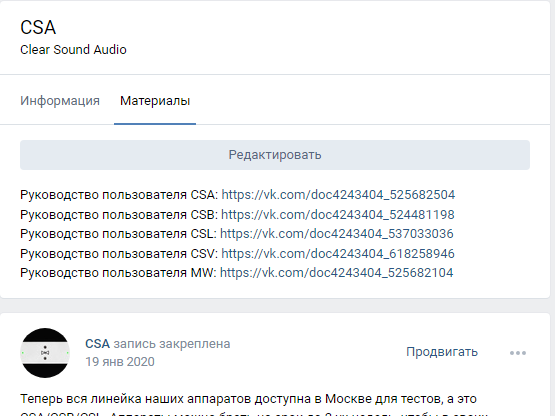The height and width of the screenshot is (416, 555).
Task: Open the MW user manual link
Action: [x=336, y=273]
